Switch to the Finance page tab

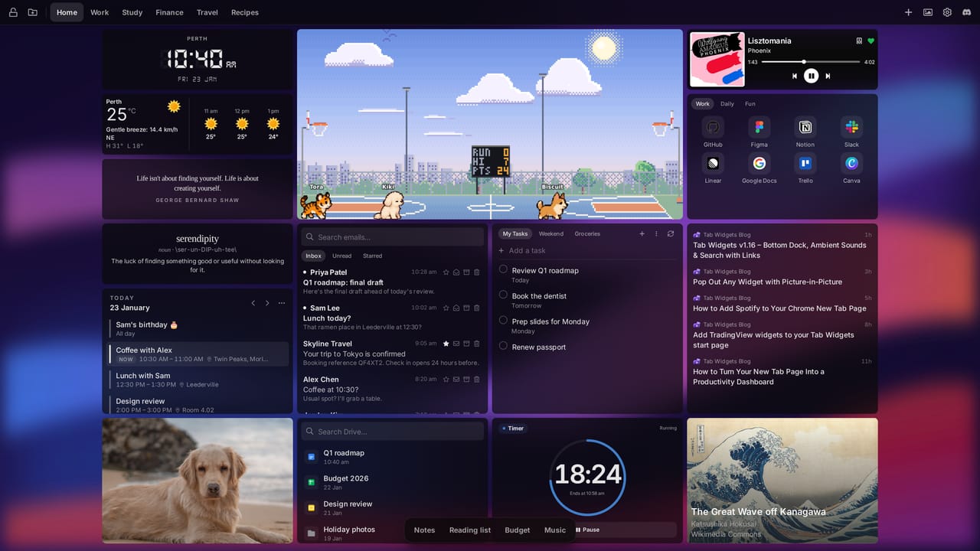click(169, 12)
